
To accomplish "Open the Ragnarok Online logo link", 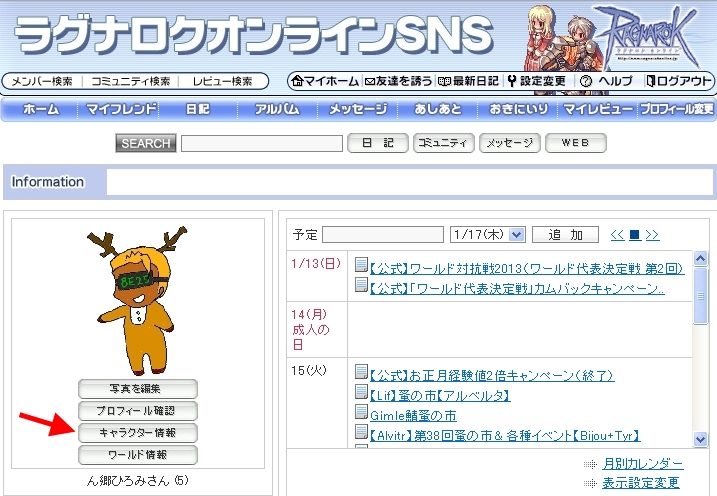I will 648,37.
